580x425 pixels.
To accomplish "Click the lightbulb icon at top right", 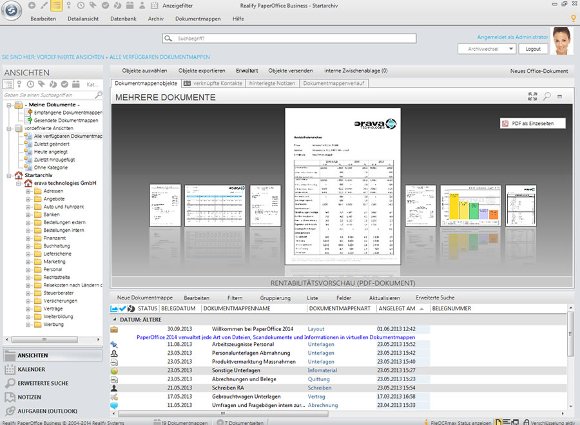I will (x=574, y=18).
